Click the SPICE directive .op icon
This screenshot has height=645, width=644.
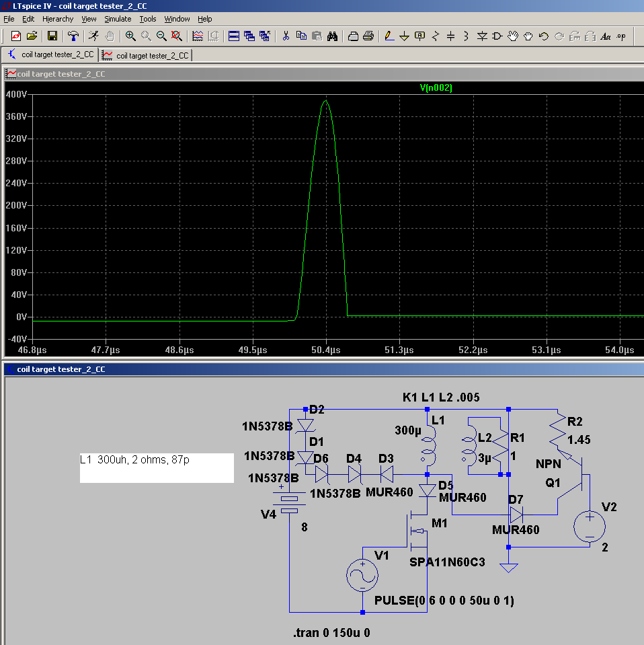[621, 36]
